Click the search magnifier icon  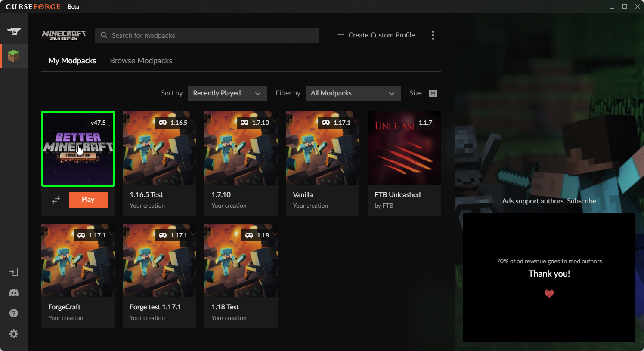tap(104, 35)
